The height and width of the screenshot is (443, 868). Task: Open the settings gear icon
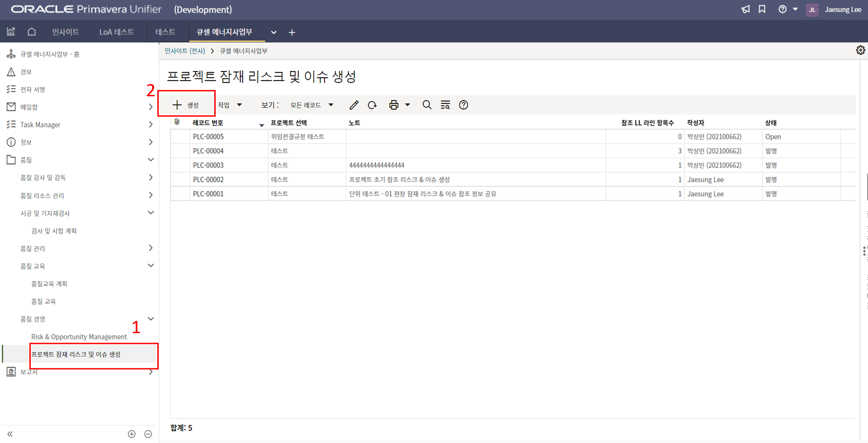pyautogui.click(x=860, y=50)
